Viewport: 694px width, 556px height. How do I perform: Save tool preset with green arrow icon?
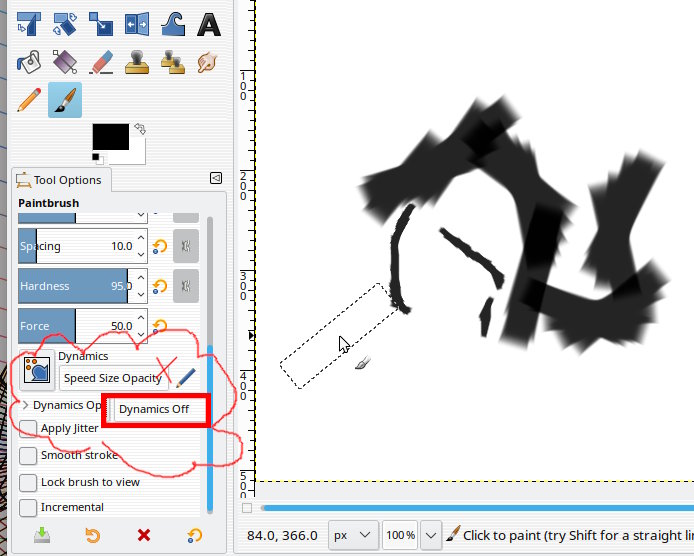click(x=42, y=535)
